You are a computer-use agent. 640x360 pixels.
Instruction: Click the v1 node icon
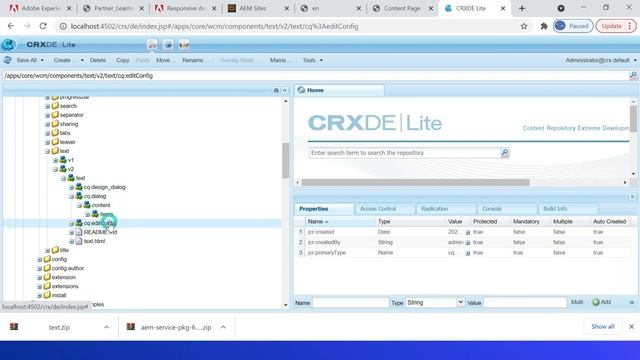coord(63,160)
